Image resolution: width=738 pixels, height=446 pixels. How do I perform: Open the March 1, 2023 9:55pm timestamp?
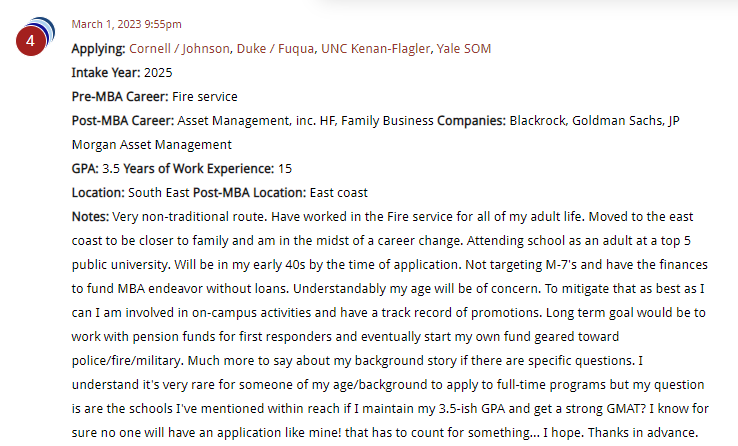tap(127, 24)
